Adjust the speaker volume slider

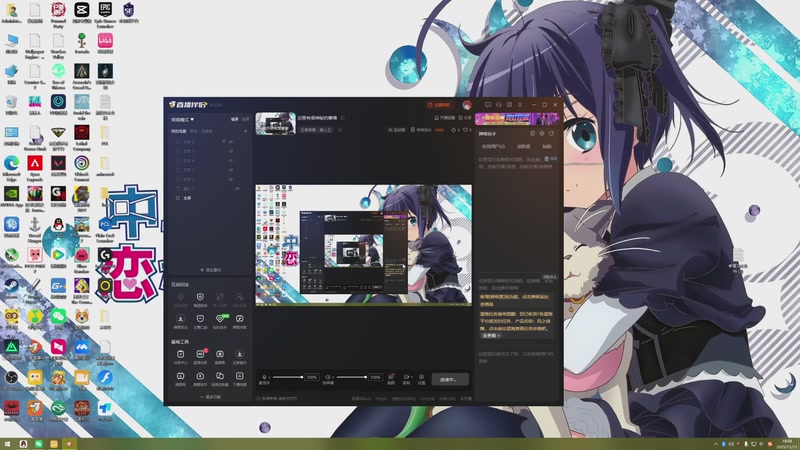352,377
